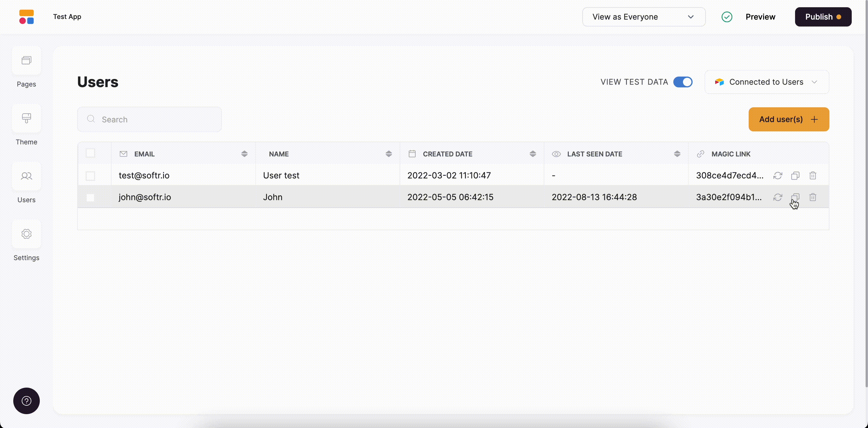Expand Connected to Users dropdown
The image size is (868, 428).
[766, 82]
